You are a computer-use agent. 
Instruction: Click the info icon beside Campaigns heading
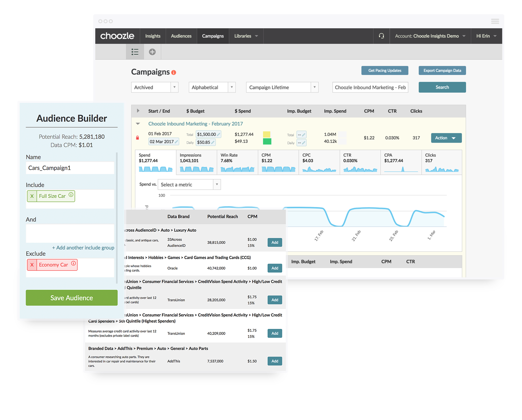(174, 72)
